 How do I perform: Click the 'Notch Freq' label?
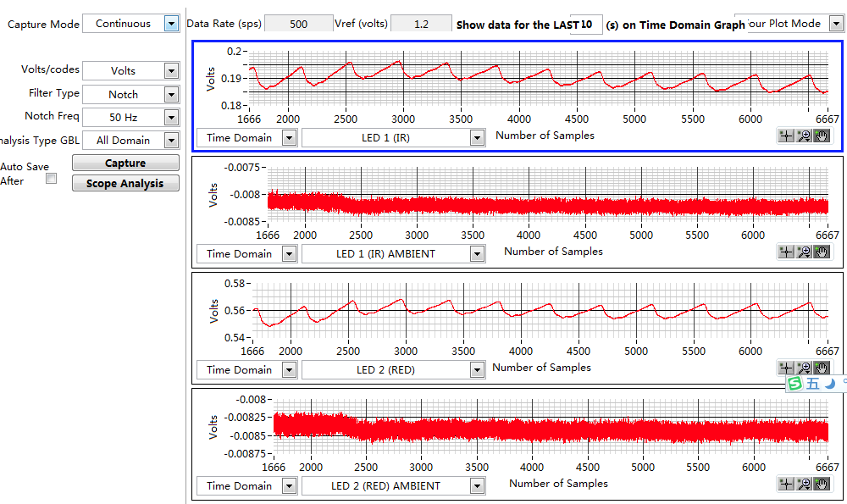click(x=52, y=115)
